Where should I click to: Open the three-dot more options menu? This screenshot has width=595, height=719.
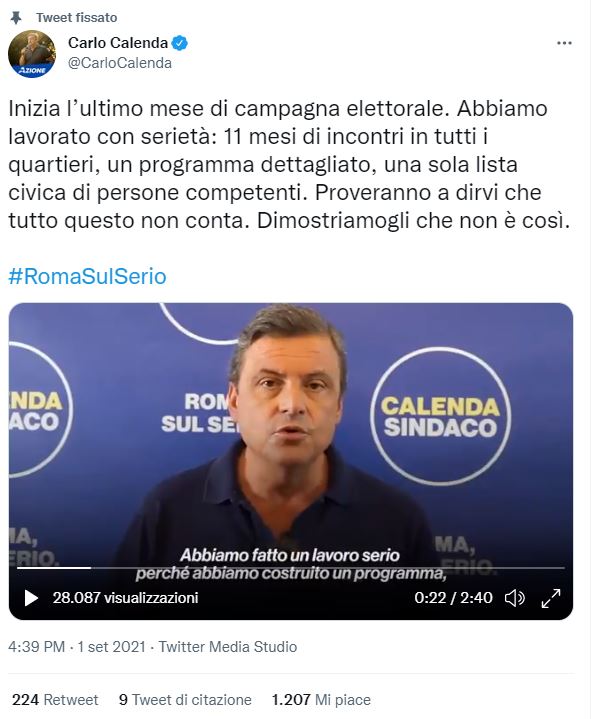pyautogui.click(x=564, y=43)
